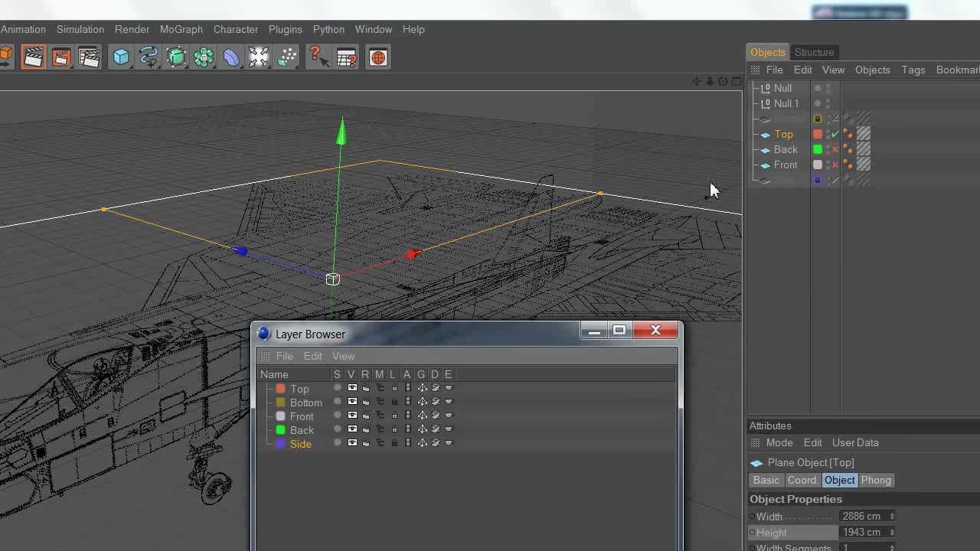Image resolution: width=980 pixels, height=551 pixels.
Task: Add a Cube primitive object
Action: (x=121, y=57)
